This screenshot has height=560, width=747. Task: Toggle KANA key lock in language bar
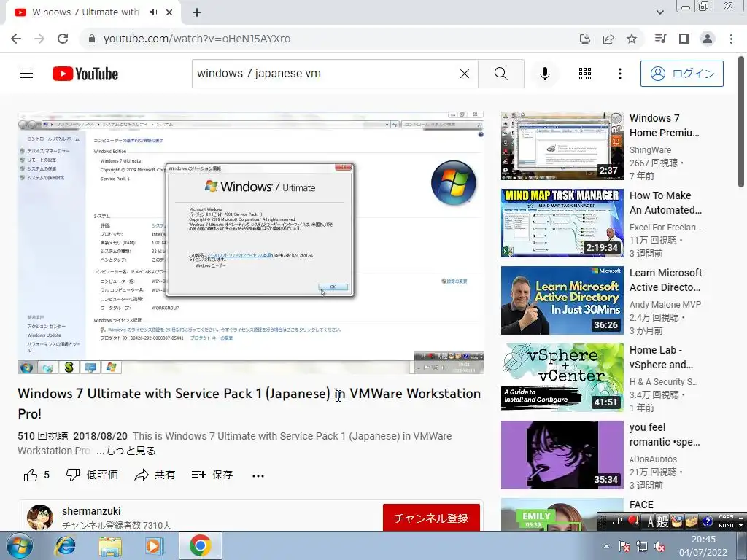(726, 525)
